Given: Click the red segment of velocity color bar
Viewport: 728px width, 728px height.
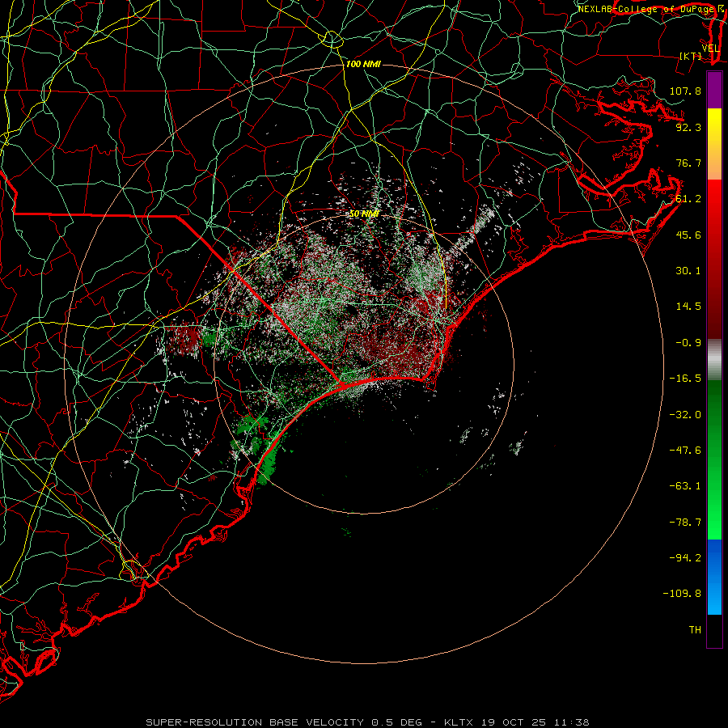Looking at the screenshot, I should coord(714,259).
